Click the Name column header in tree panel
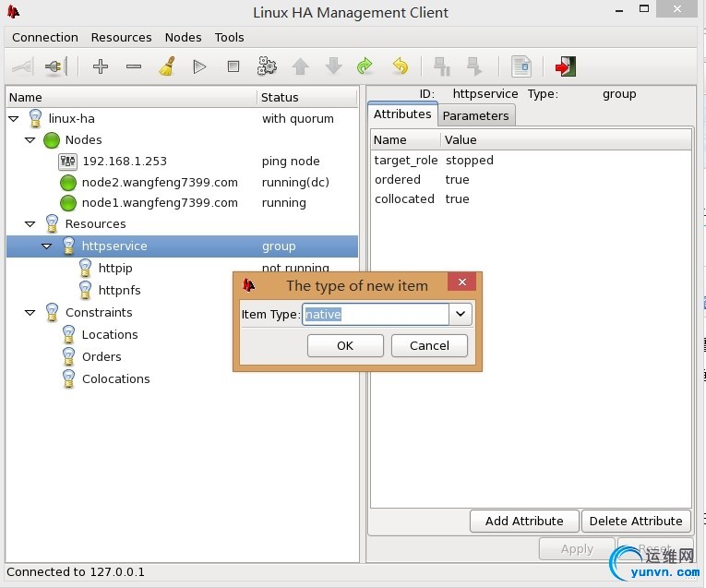Image resolution: width=706 pixels, height=588 pixels. click(131, 98)
